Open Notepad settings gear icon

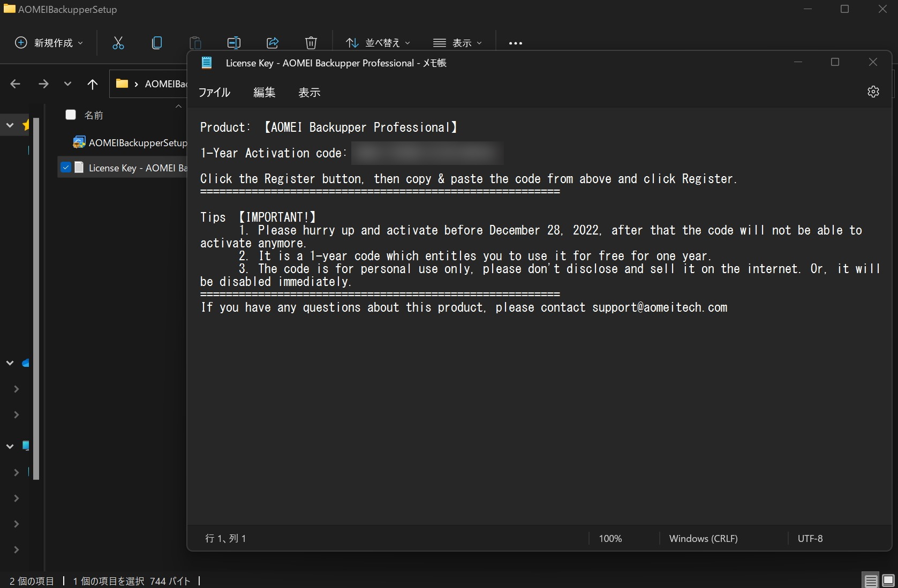coord(873,92)
